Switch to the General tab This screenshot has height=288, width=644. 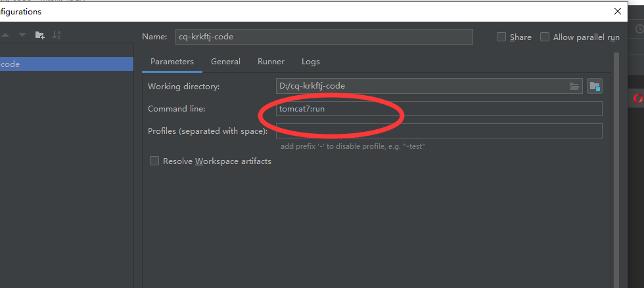coord(225,62)
